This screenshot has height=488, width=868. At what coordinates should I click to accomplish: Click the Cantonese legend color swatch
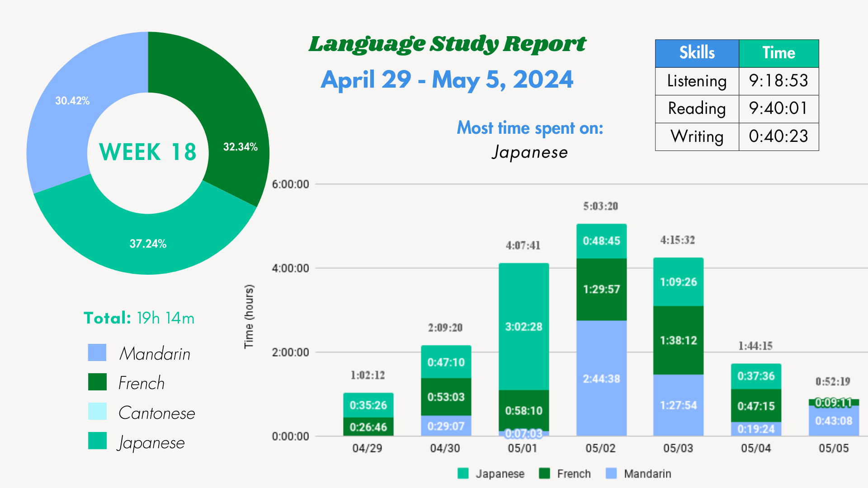pyautogui.click(x=97, y=411)
